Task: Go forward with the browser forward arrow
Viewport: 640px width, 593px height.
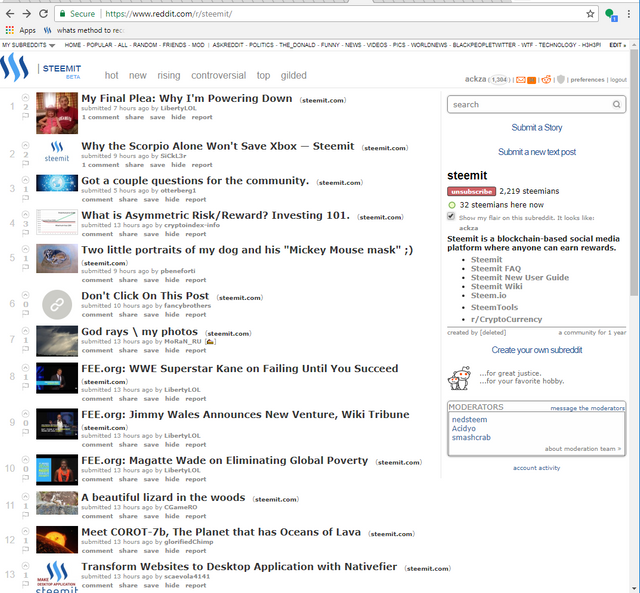Action: (x=27, y=14)
